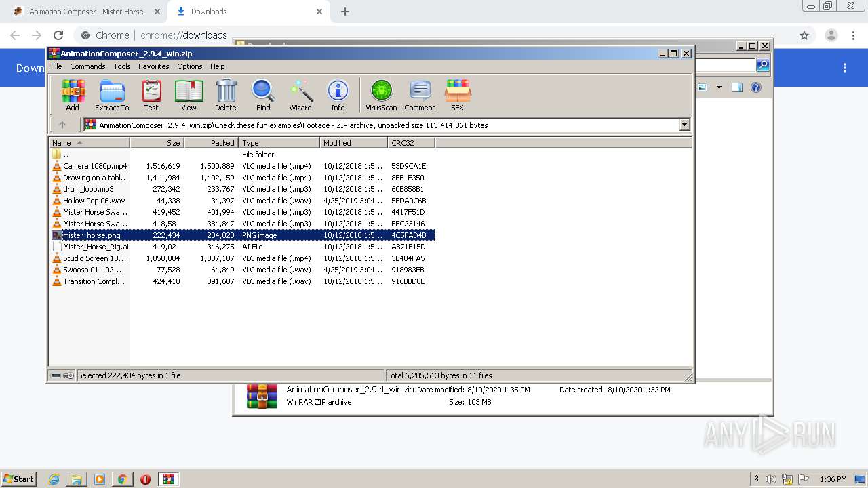
Task: Select Mister Horse Swa... file with CRC 4417F51D
Action: point(242,212)
